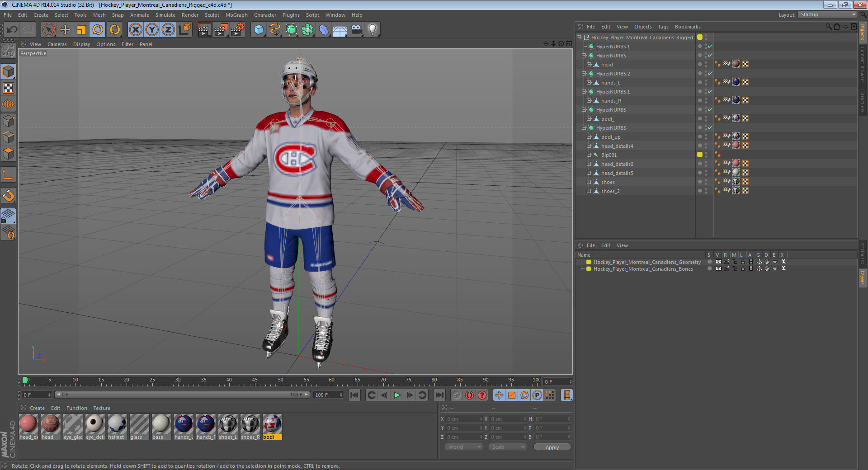
Task: Open the spline tools icon
Action: (275, 30)
